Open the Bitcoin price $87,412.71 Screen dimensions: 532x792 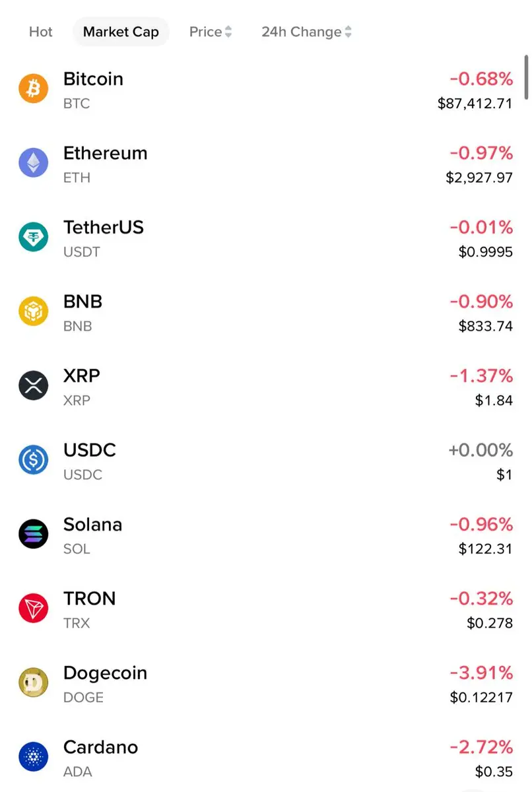(x=475, y=104)
